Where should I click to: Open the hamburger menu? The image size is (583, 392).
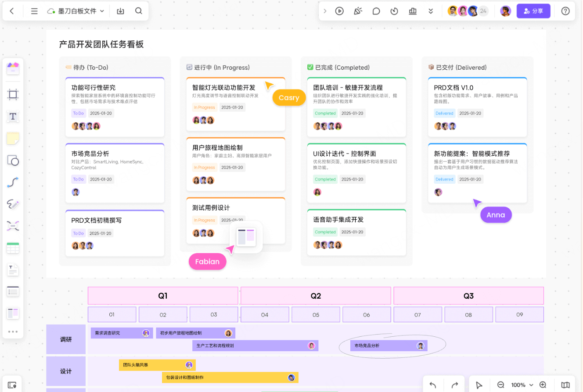(x=34, y=11)
